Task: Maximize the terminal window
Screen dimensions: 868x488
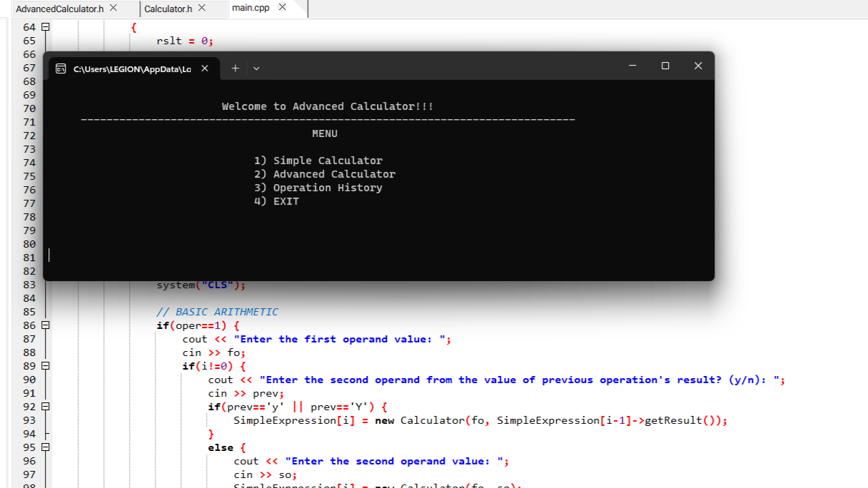Action: (665, 65)
